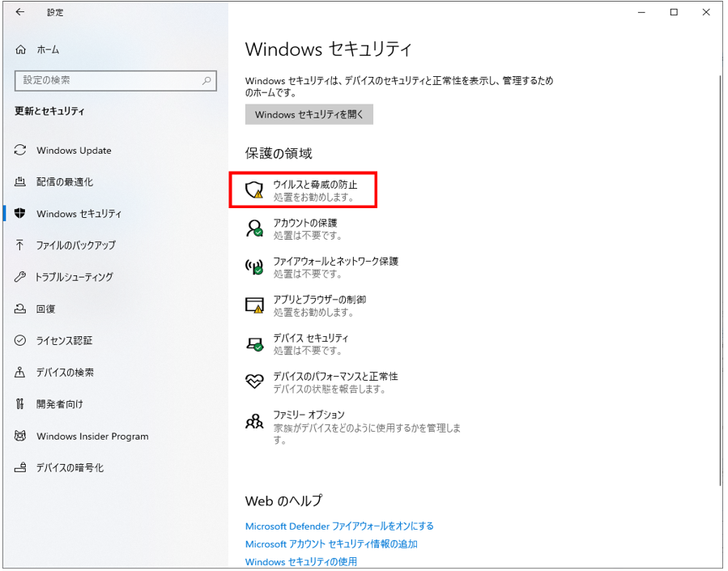The height and width of the screenshot is (571, 728).
Task: Click the Home house icon
Action: click(20, 49)
